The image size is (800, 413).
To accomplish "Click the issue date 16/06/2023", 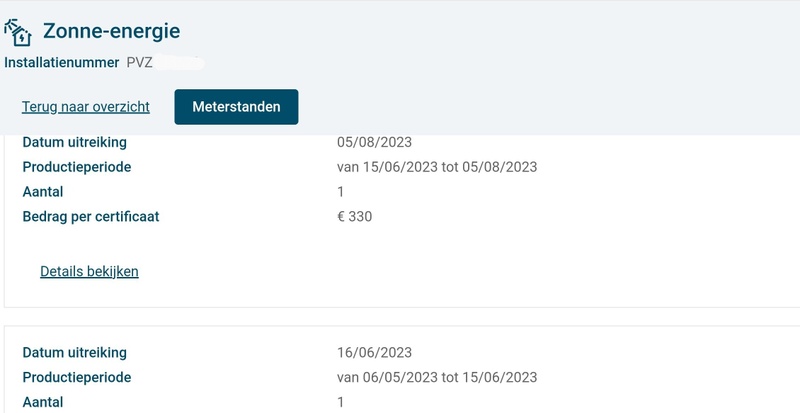I will click(x=375, y=352).
